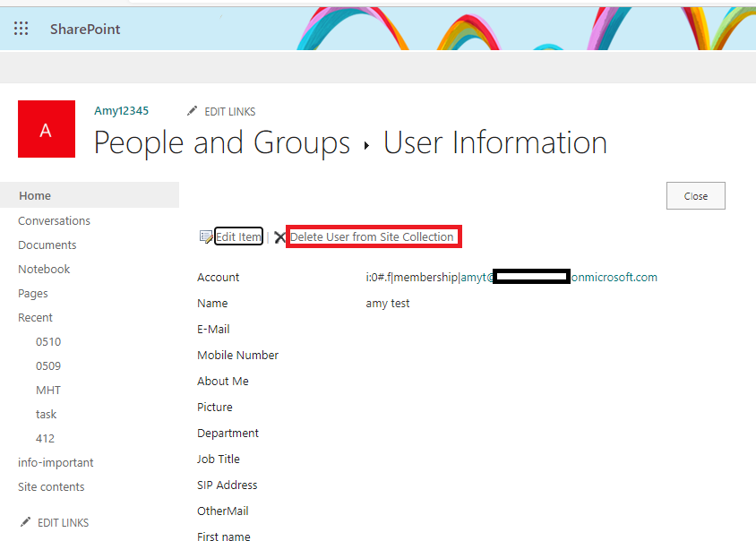
Task: Click the Close button
Action: coord(695,196)
